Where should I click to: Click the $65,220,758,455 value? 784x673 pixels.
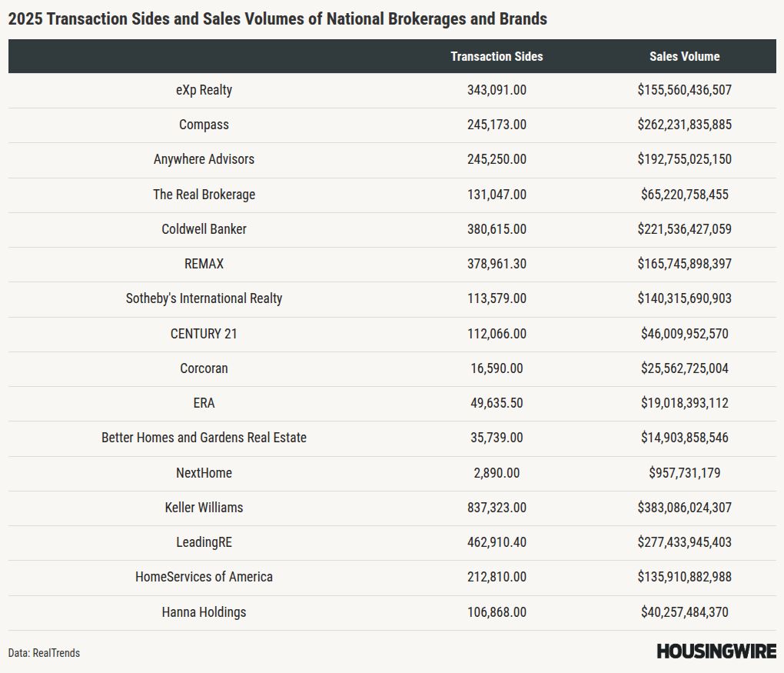tap(684, 194)
